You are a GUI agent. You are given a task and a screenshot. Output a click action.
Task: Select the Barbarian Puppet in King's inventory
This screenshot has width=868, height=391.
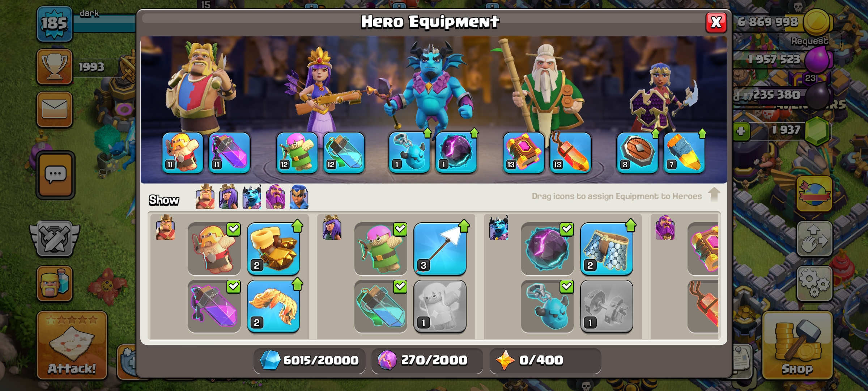(214, 249)
